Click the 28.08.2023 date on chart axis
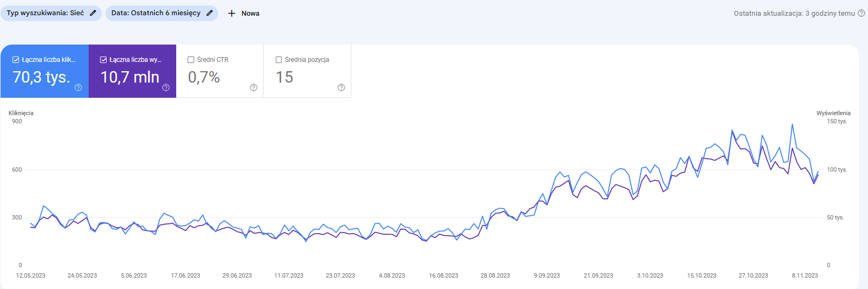The image size is (868, 289). click(495, 275)
